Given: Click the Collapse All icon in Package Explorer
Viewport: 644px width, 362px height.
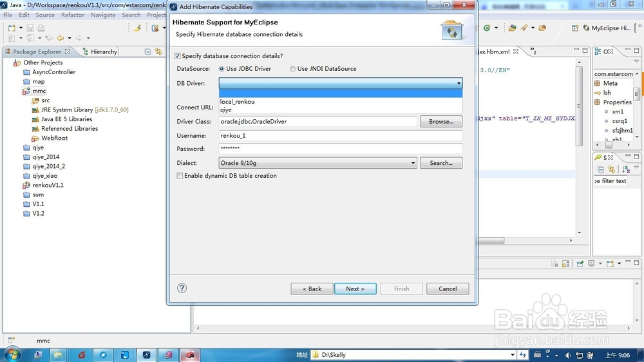Looking at the screenshot, I should 148,52.
